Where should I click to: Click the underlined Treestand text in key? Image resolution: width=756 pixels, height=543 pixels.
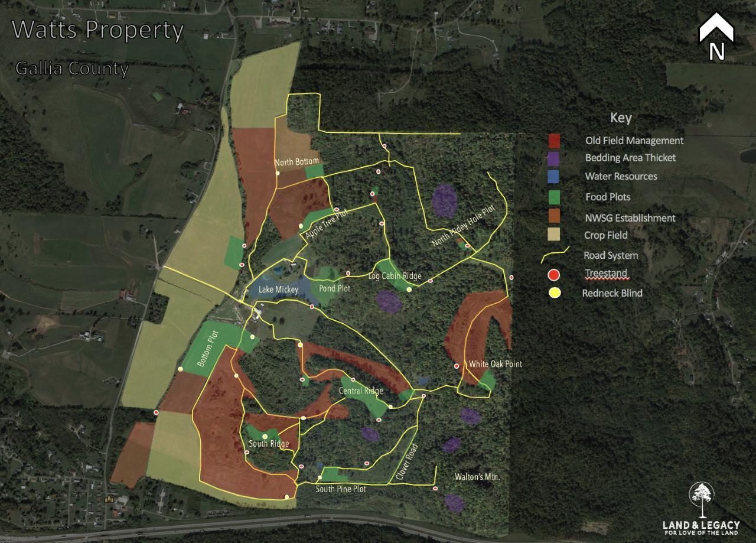[605, 274]
